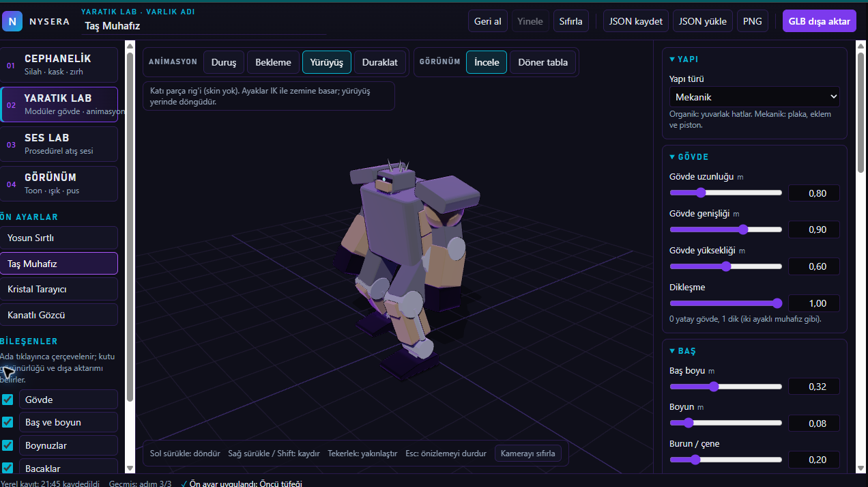868x487 pixels.
Task: Open the Görünüm section 04
Action: (x=59, y=184)
